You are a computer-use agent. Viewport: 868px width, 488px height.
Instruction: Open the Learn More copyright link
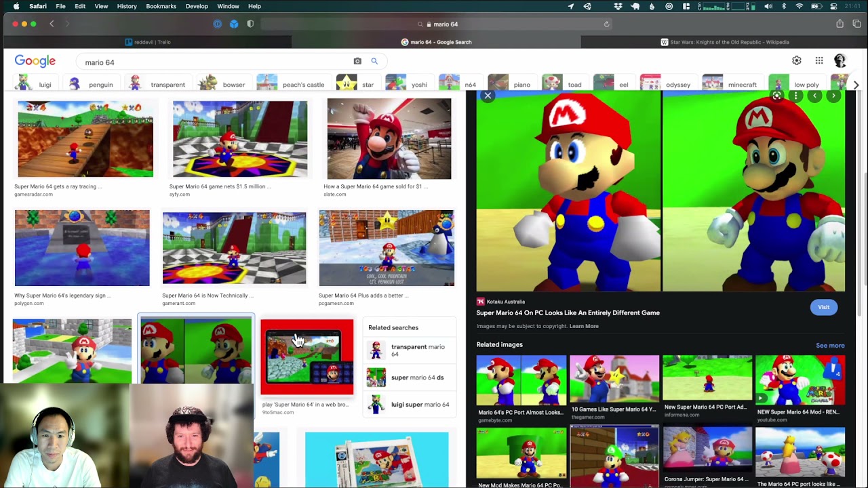584,326
